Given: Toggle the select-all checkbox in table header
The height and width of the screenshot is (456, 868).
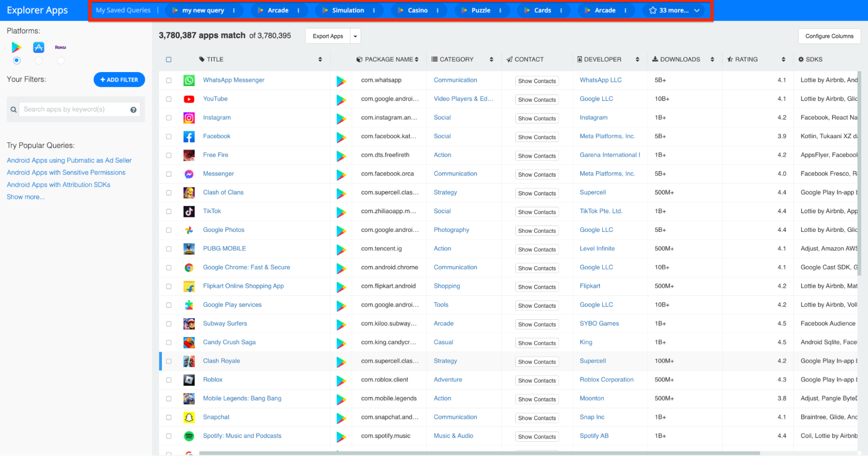Looking at the screenshot, I should pyautogui.click(x=169, y=59).
